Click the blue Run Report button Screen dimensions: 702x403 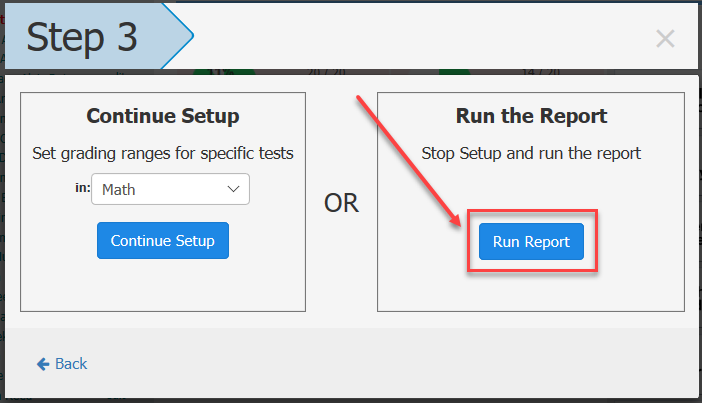(x=531, y=241)
